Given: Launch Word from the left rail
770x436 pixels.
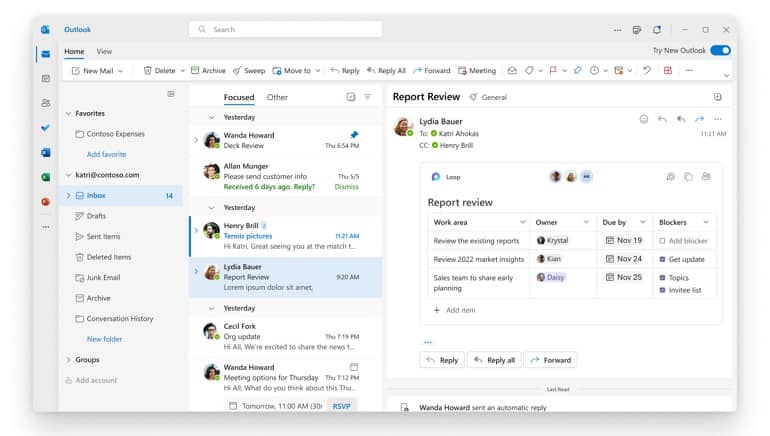Looking at the screenshot, I should point(46,153).
